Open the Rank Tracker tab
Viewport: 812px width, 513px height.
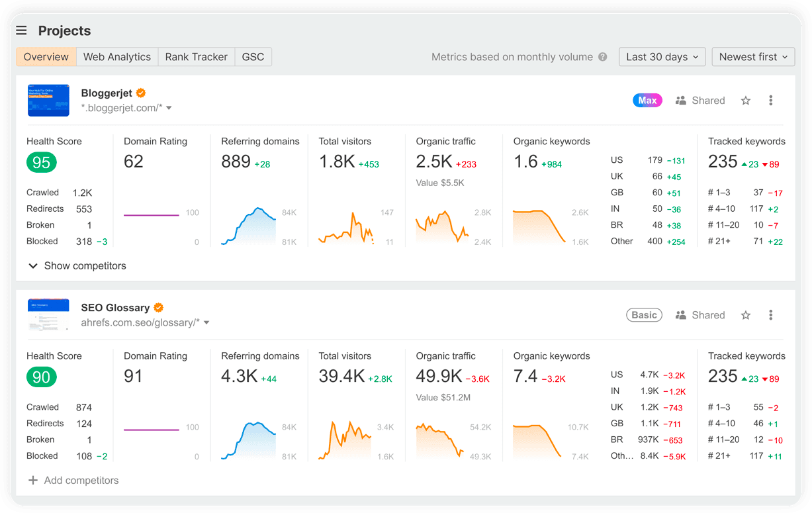[x=197, y=57]
